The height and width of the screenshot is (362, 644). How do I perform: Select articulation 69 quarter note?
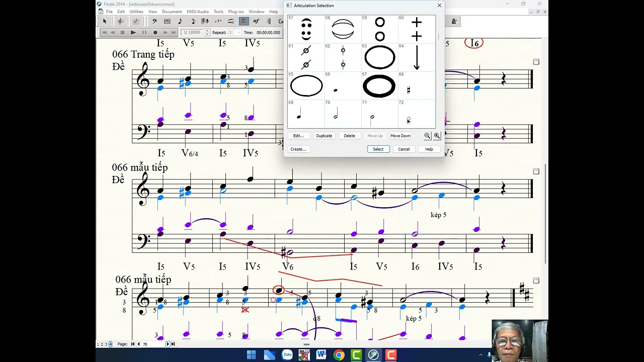coord(306,114)
